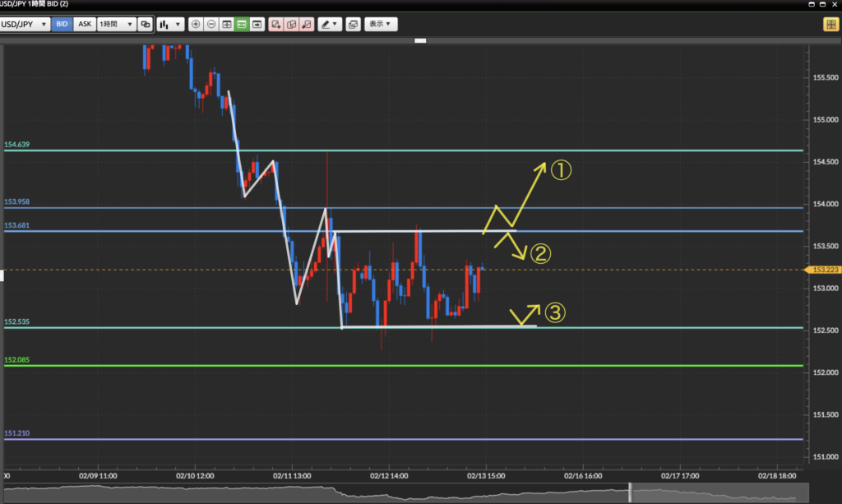Expand the chart type dropdown
Screen dimensions: 842x504
click(170, 25)
